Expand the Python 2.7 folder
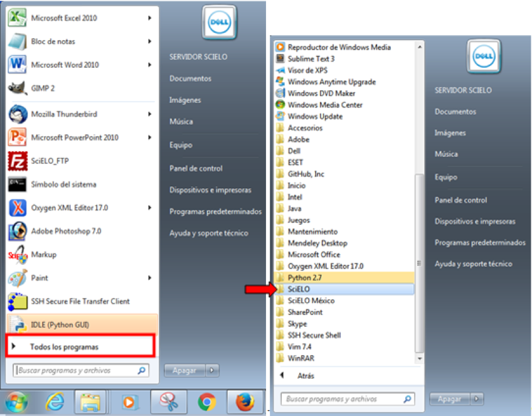Viewport: 532px width, 416px height. 304,277
